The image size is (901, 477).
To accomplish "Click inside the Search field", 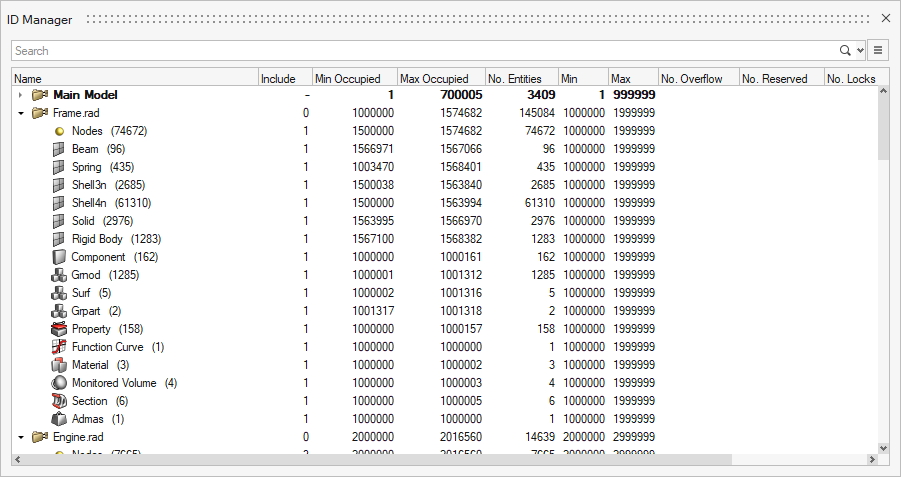I will 420,51.
